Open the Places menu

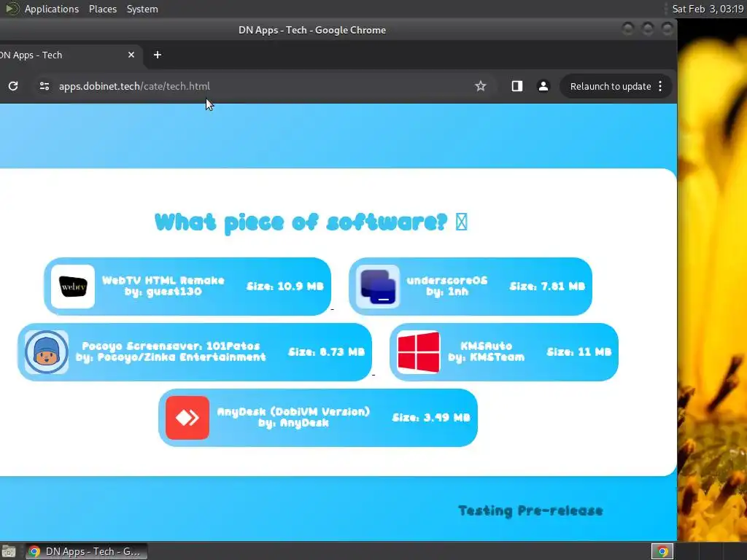click(x=102, y=9)
